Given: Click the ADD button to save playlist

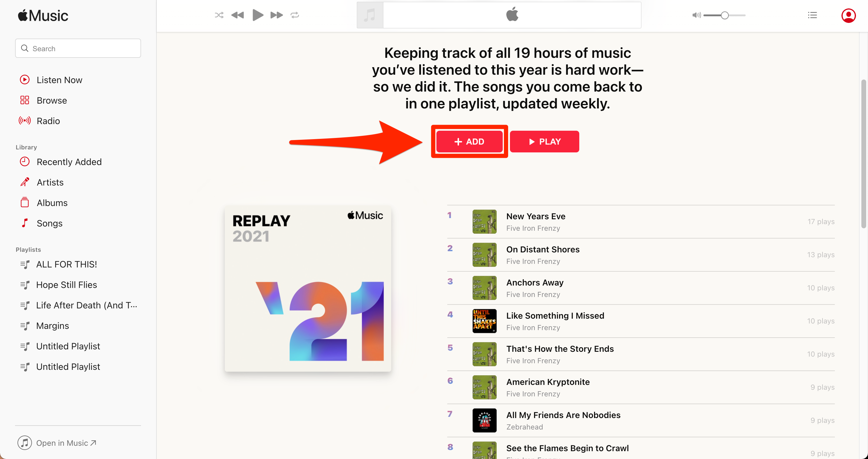Looking at the screenshot, I should tap(469, 141).
